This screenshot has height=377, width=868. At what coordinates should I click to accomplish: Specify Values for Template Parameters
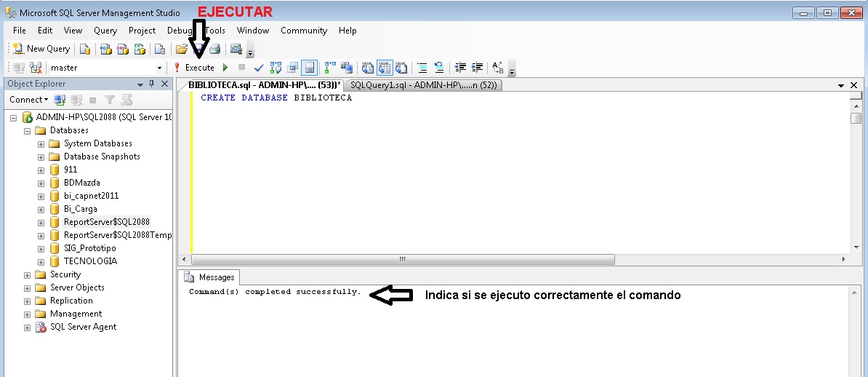[498, 68]
